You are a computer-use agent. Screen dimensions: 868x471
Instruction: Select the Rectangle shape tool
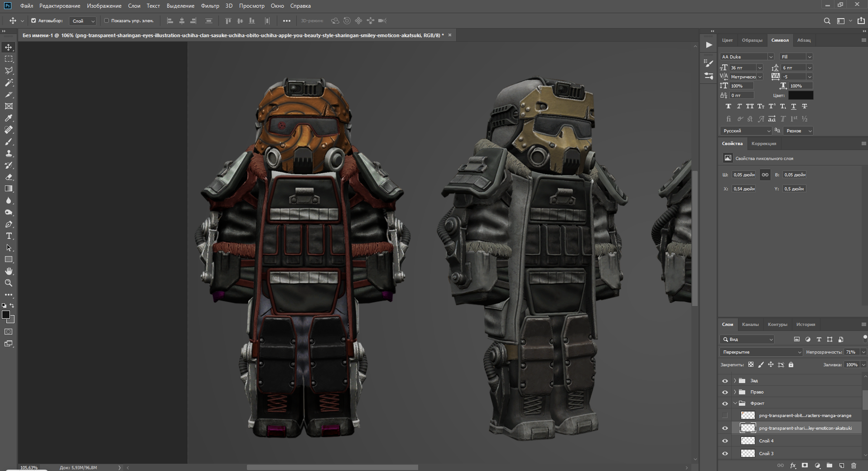[x=9, y=259]
